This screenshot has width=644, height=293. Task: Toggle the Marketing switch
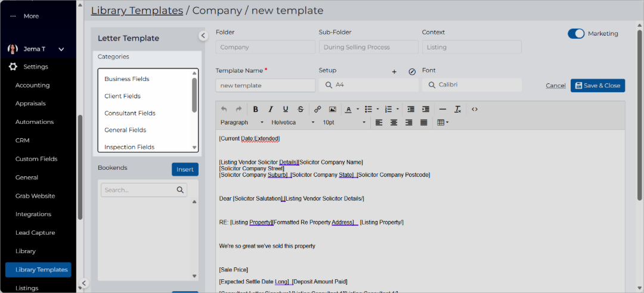(576, 34)
